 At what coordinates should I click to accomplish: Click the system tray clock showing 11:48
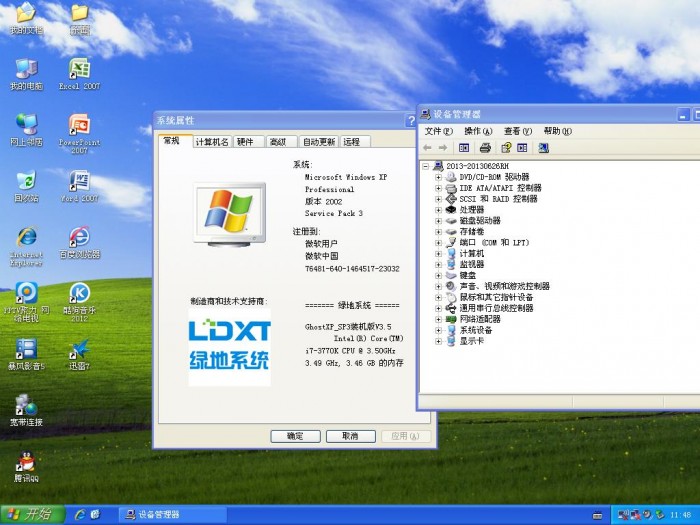coord(680,515)
